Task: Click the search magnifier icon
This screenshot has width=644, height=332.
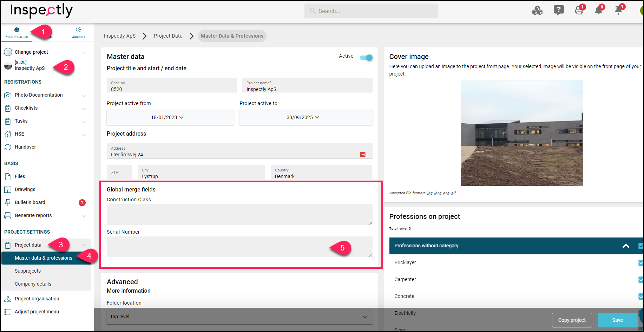Action: coord(313,11)
